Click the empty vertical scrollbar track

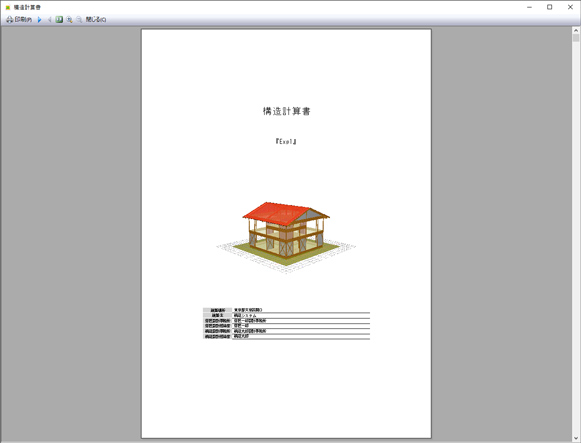tap(576, 237)
